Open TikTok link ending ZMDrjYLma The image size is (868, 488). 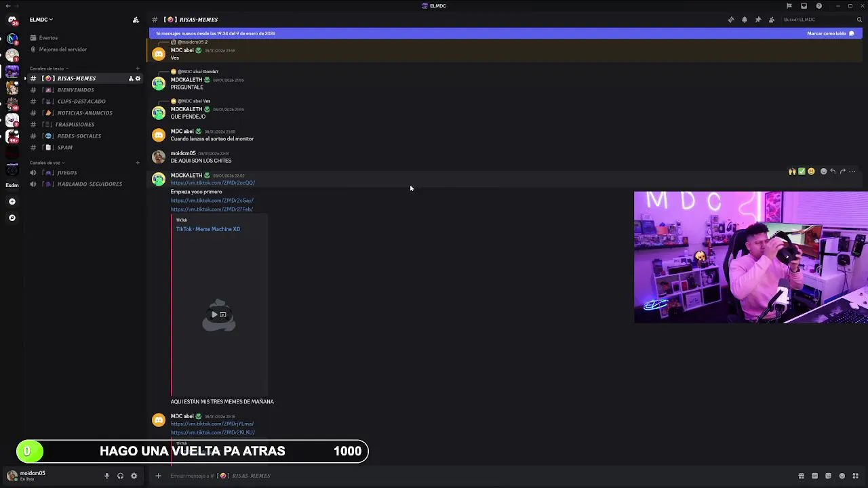point(212,424)
